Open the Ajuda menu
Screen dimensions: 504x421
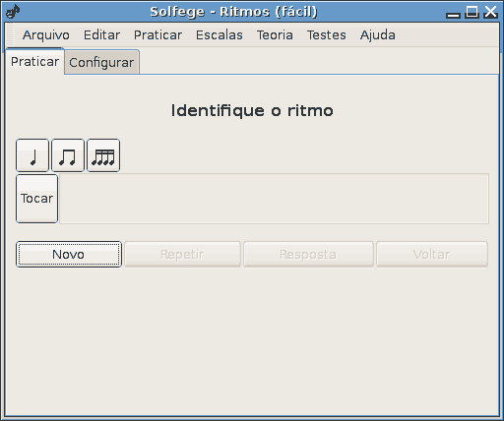point(378,34)
